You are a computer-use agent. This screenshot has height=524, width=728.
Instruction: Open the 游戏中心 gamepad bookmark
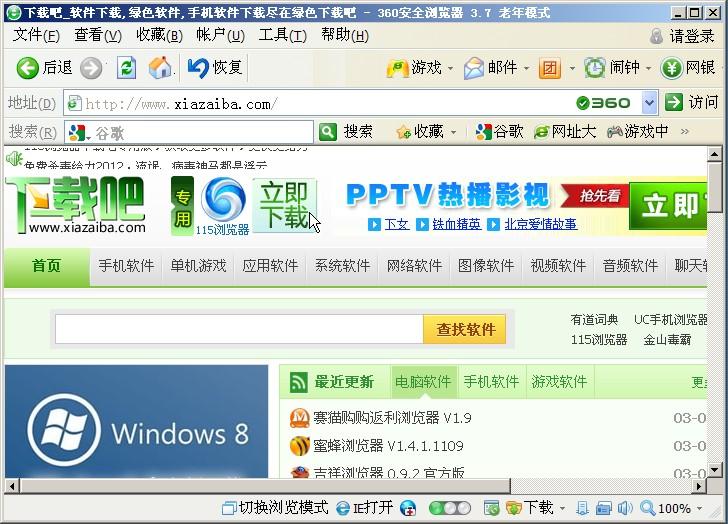pos(638,132)
